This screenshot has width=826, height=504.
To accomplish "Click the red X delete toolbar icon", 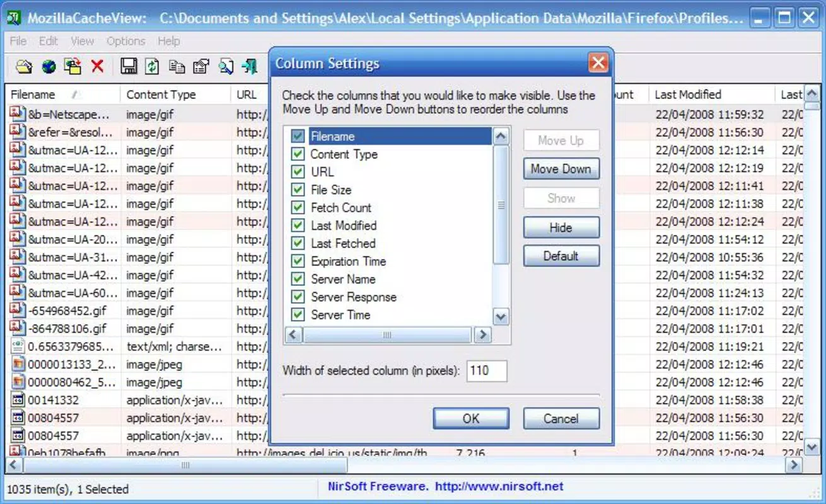I will pyautogui.click(x=97, y=66).
